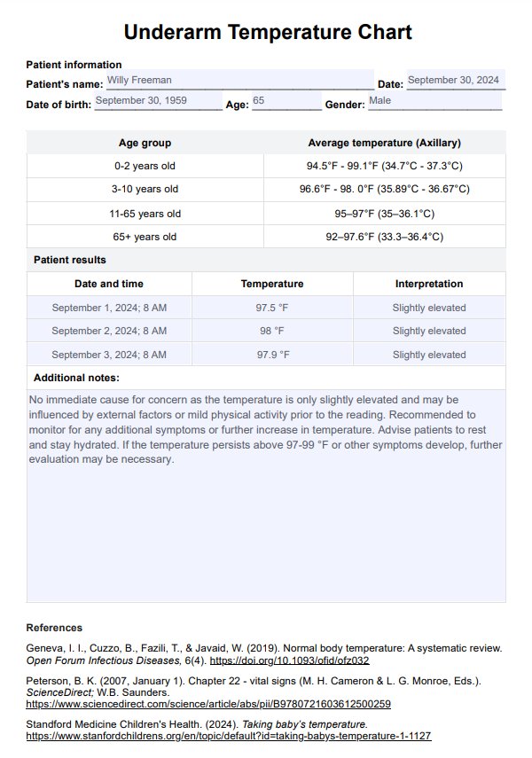Click the September 3, 2024; 8 AM cell
This screenshot has width=532, height=758.
109,355
